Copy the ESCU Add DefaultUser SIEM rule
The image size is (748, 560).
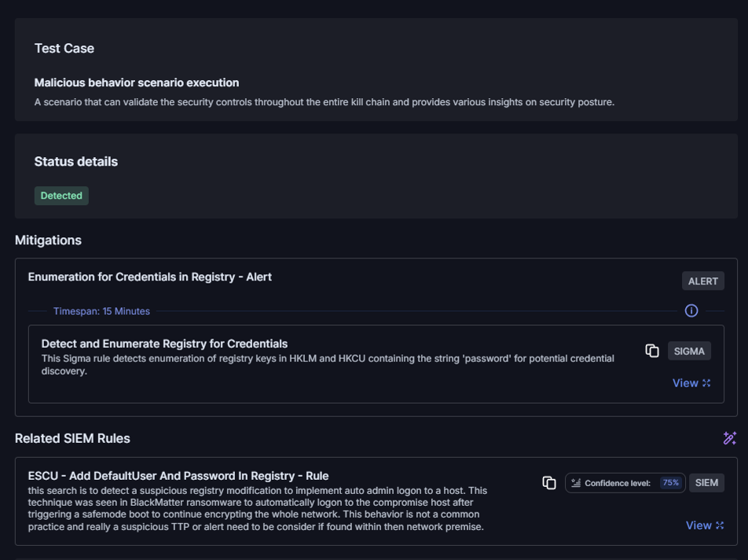[549, 482]
